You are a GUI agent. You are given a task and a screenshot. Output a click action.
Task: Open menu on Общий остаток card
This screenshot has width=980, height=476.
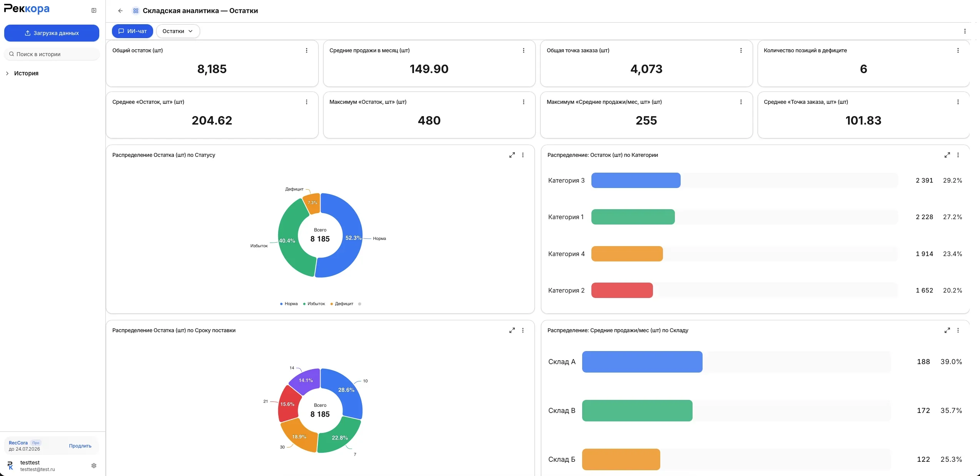click(307, 50)
